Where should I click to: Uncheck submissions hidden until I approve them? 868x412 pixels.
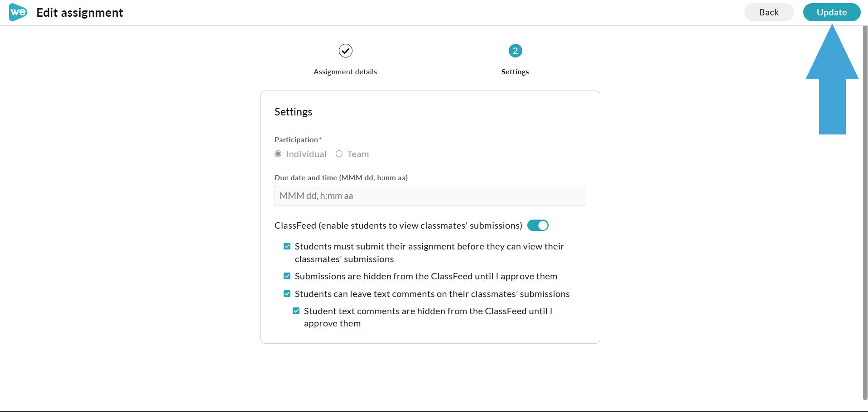tap(287, 276)
